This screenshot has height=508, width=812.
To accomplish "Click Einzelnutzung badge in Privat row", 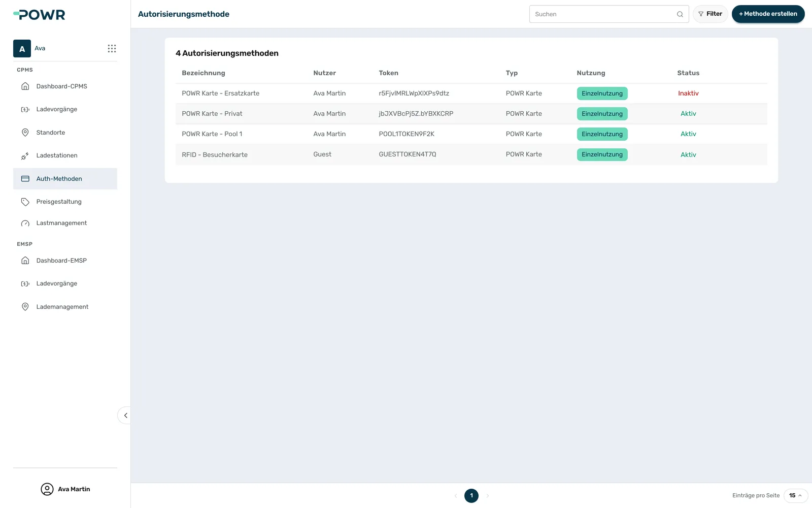I will [x=602, y=114].
